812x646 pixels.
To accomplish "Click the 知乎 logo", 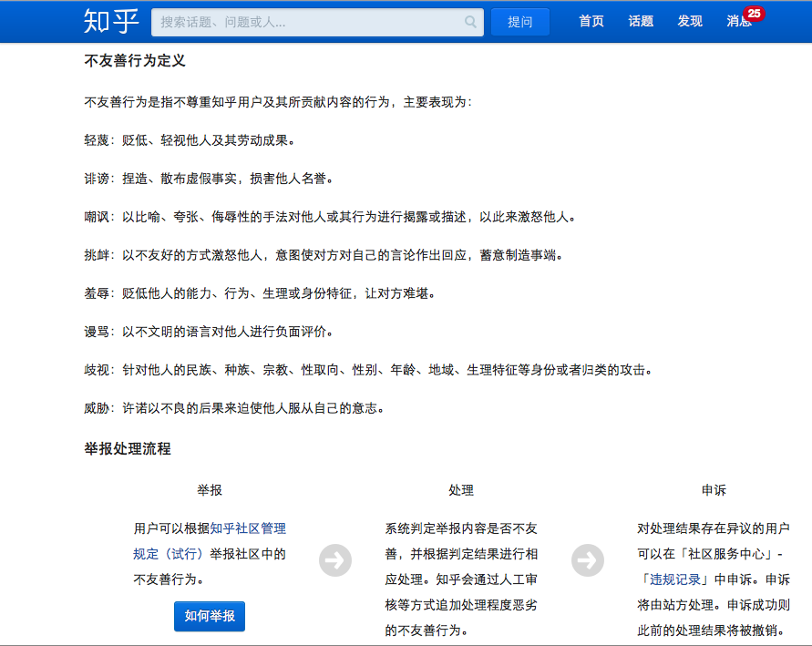I will (111, 22).
